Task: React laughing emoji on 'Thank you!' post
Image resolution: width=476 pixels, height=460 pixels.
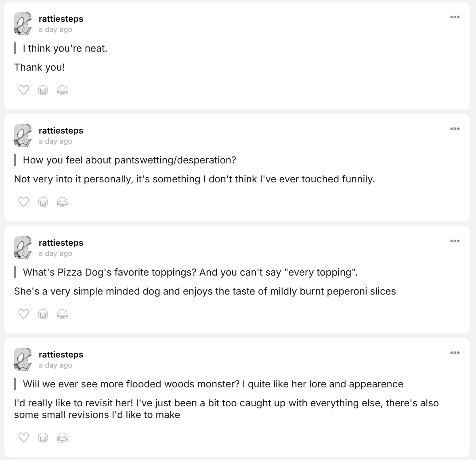Action: (62, 90)
